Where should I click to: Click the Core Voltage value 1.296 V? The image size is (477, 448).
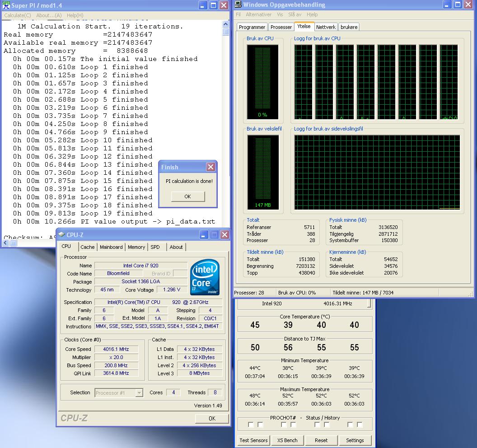pos(172,289)
